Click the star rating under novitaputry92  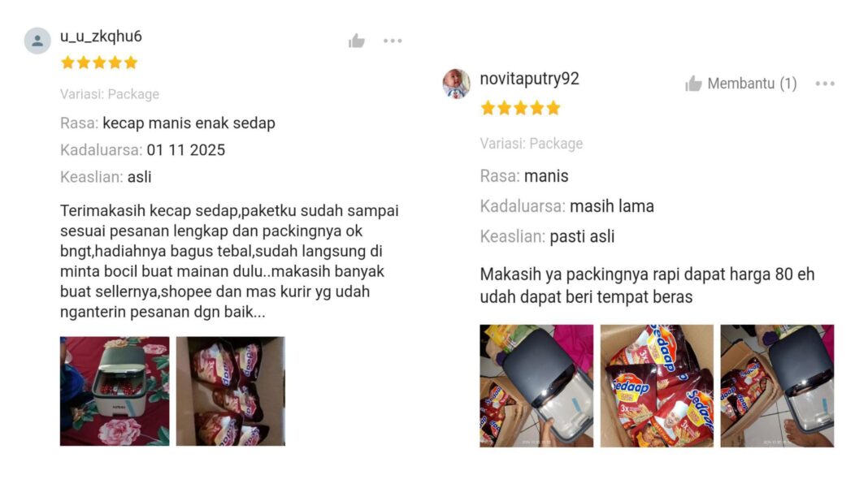pos(520,108)
